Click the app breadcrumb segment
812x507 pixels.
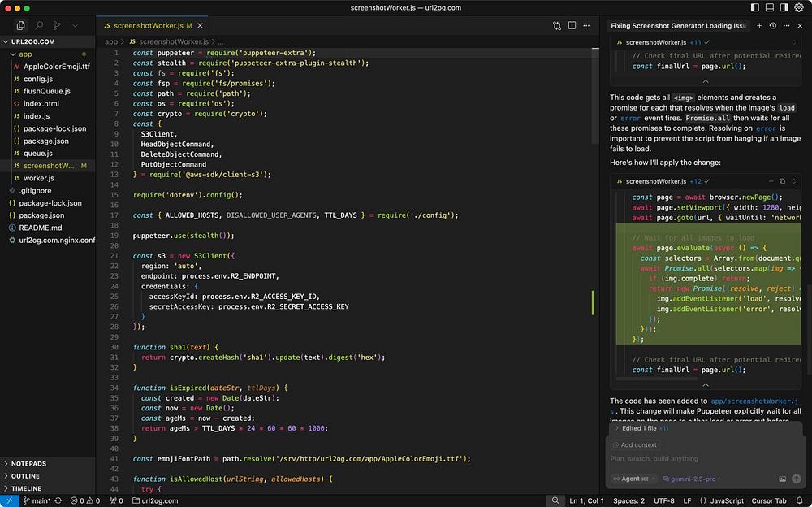click(x=110, y=41)
